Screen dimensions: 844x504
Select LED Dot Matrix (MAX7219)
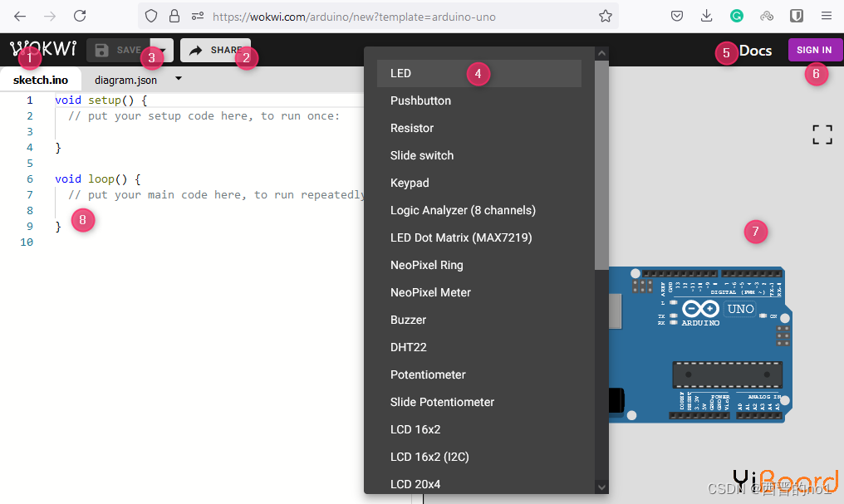[x=479, y=237]
